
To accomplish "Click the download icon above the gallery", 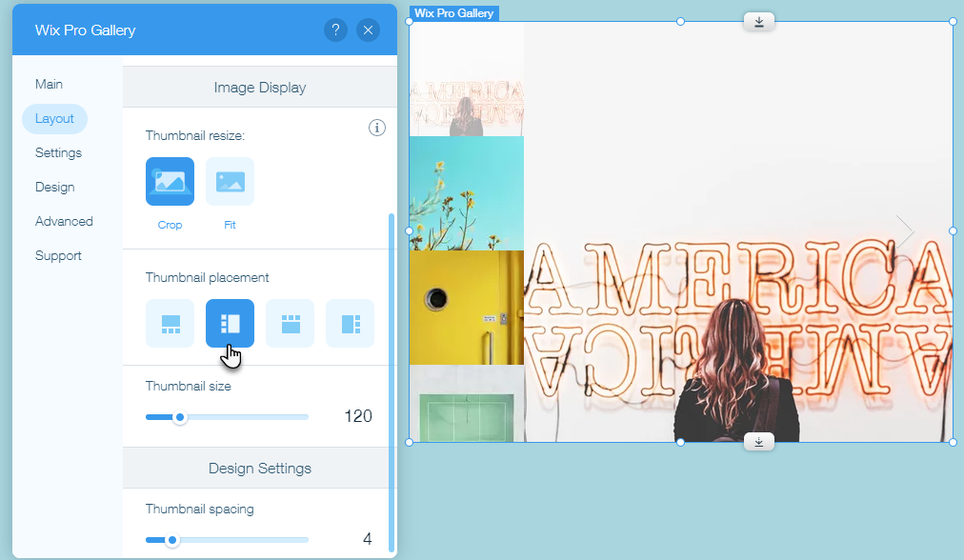I will coord(758,21).
